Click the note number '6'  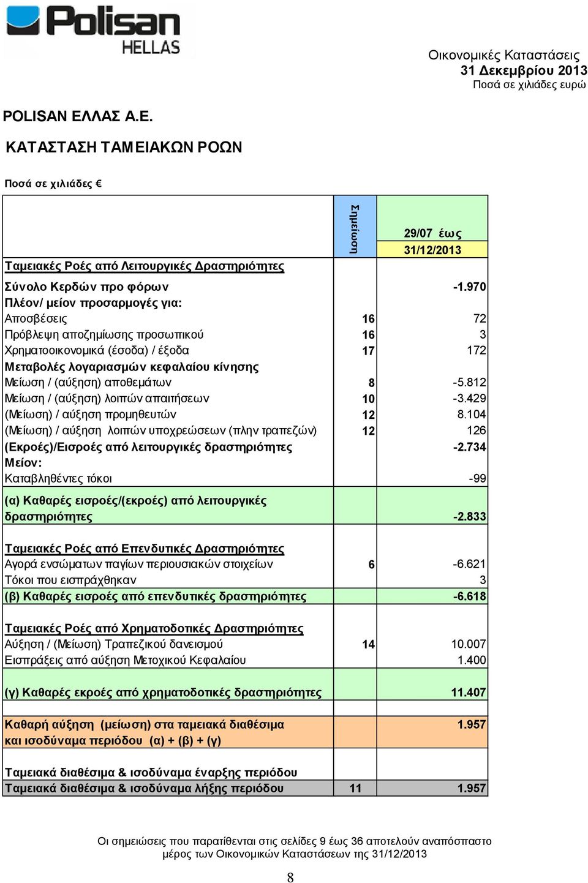371,565
